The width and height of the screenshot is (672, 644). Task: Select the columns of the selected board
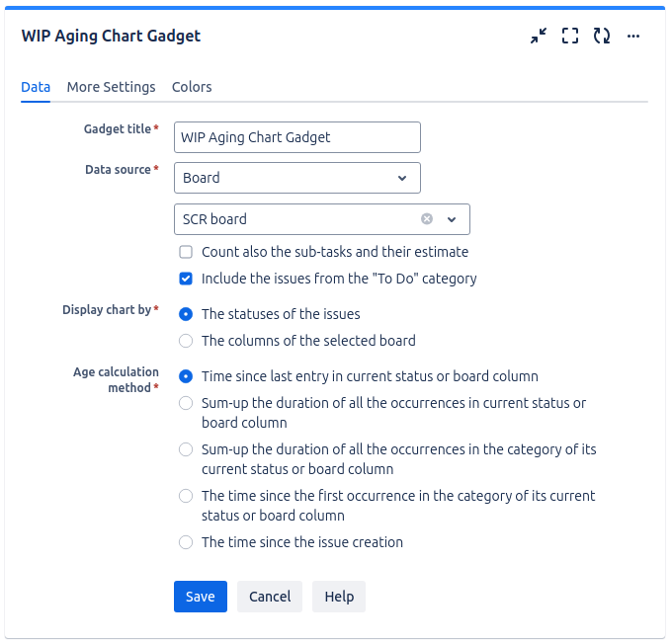point(186,341)
